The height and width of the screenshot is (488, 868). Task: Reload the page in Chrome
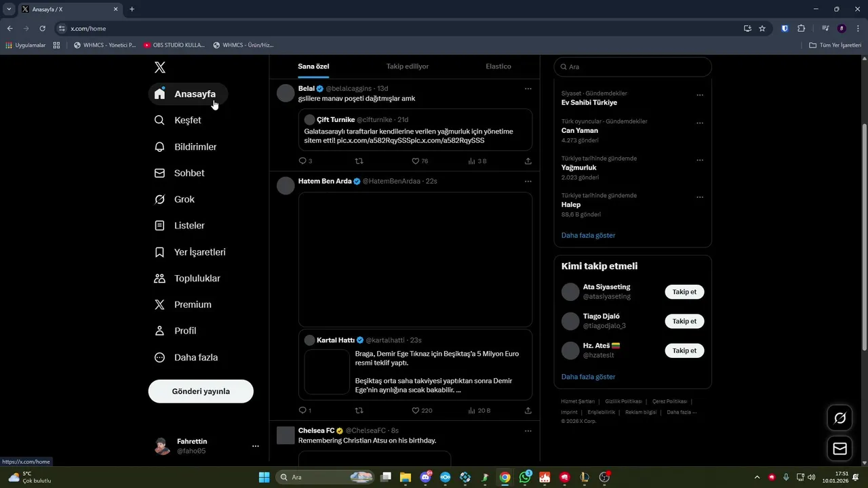coord(42,28)
